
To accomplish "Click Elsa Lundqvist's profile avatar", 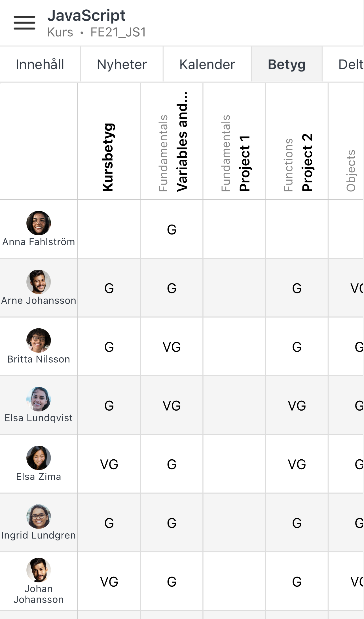I will click(x=39, y=399).
